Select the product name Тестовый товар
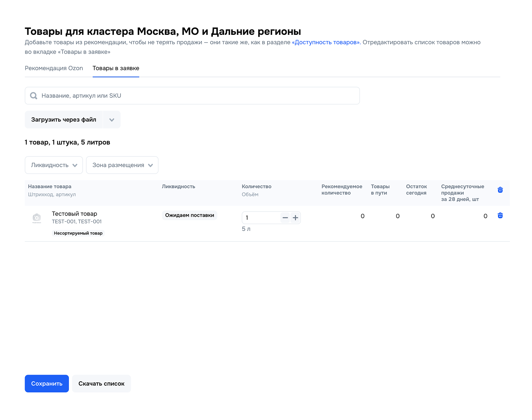This screenshot has width=532, height=420. tap(74, 214)
